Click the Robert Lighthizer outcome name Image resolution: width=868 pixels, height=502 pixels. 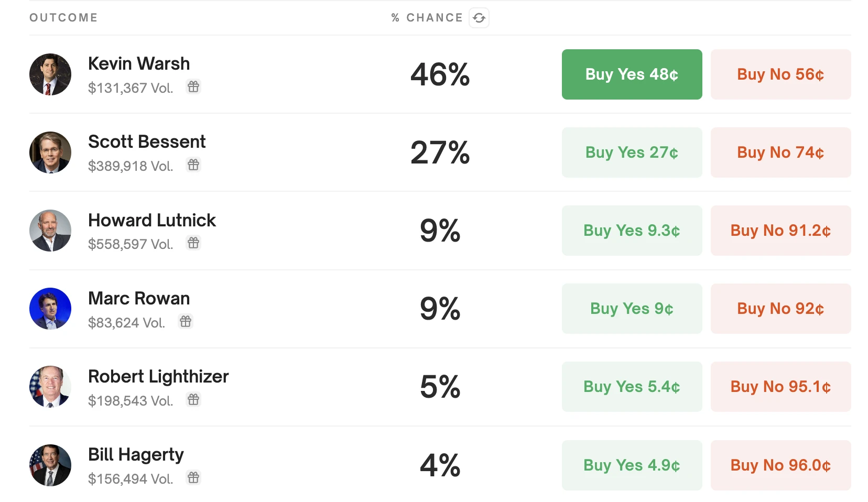point(158,376)
